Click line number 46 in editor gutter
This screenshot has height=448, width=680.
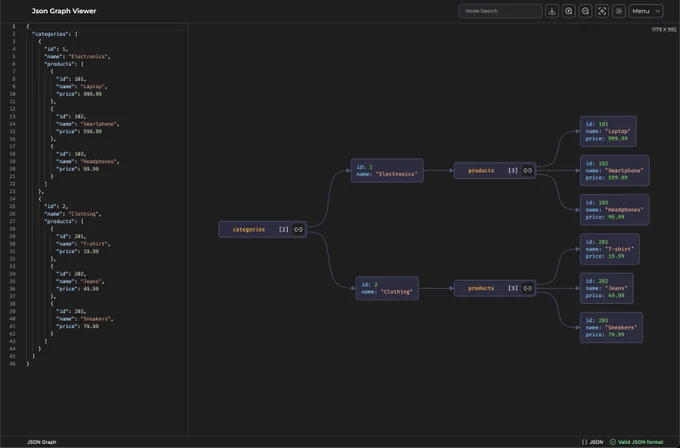13,364
